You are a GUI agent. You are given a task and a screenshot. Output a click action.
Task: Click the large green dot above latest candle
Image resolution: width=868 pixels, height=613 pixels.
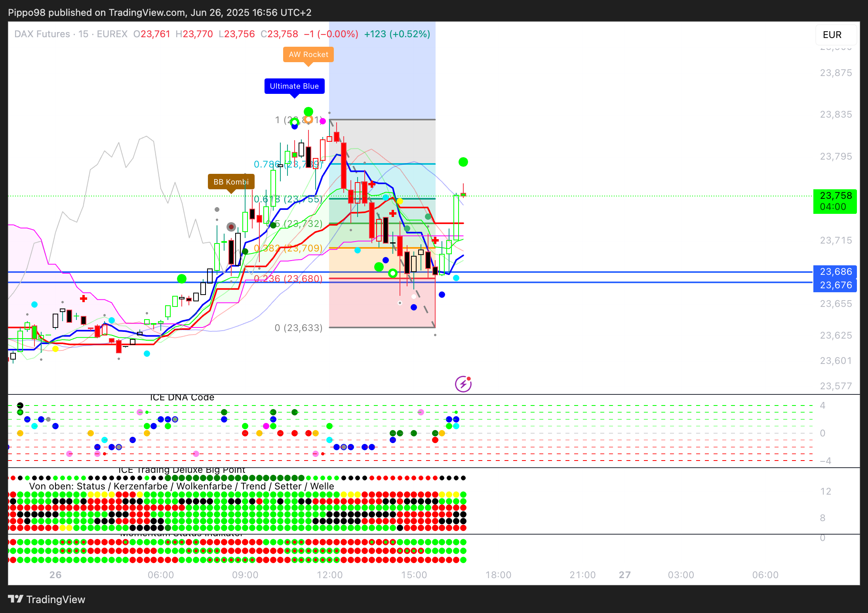coord(463,162)
